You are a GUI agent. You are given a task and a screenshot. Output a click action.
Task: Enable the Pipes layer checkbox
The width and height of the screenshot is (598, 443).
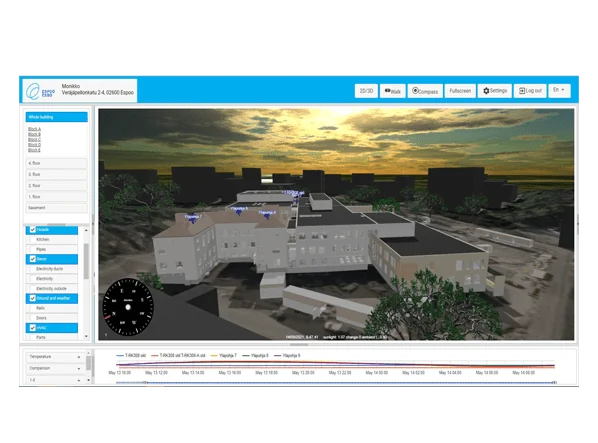coord(33,249)
